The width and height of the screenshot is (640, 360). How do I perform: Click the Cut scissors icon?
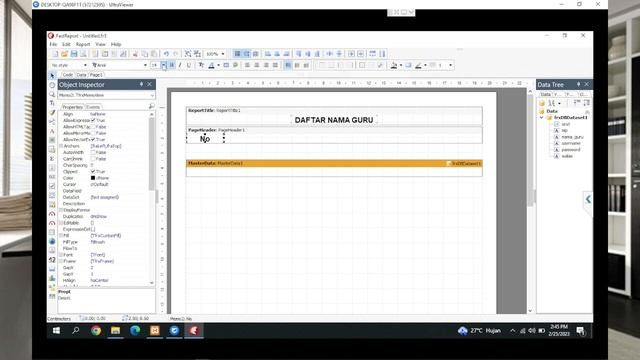(135, 54)
